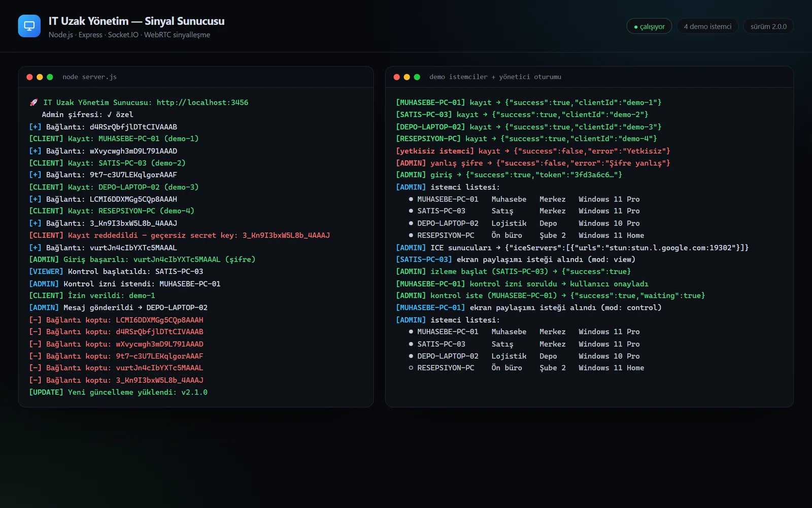Screen dimensions: 812x508
Task: Click red dot of demo istemciler terminal
Action: [x=396, y=77]
